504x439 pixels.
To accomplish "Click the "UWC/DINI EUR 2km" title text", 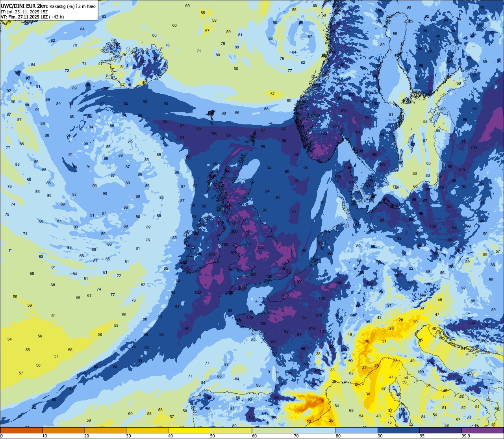I will pos(24,6).
